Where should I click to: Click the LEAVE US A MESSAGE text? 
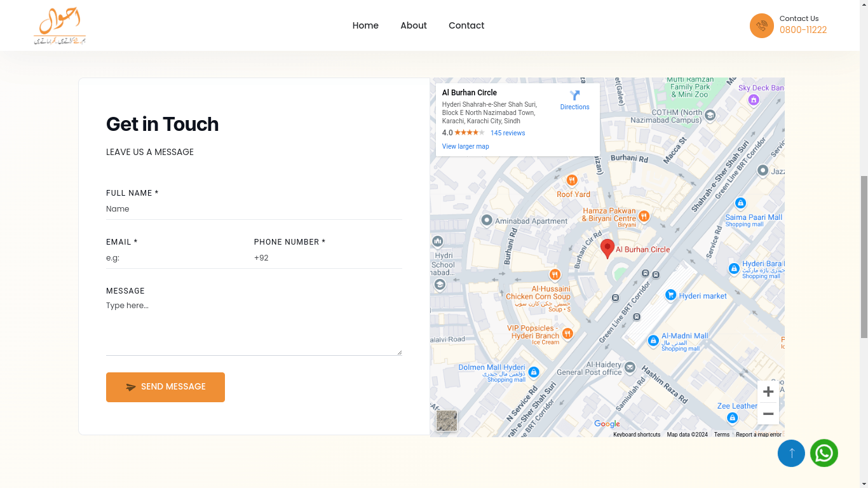tap(150, 152)
